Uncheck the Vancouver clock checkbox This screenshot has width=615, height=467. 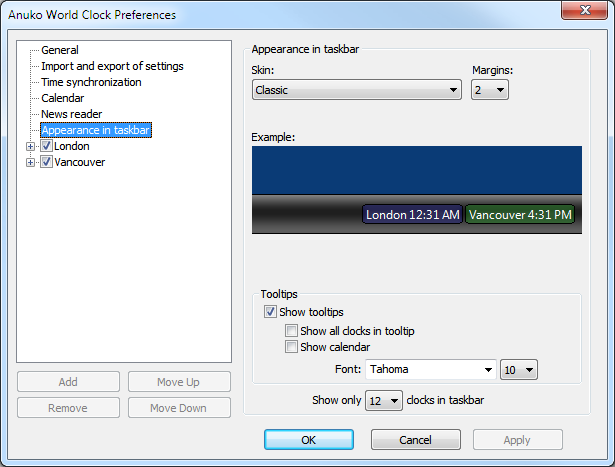coord(46,162)
